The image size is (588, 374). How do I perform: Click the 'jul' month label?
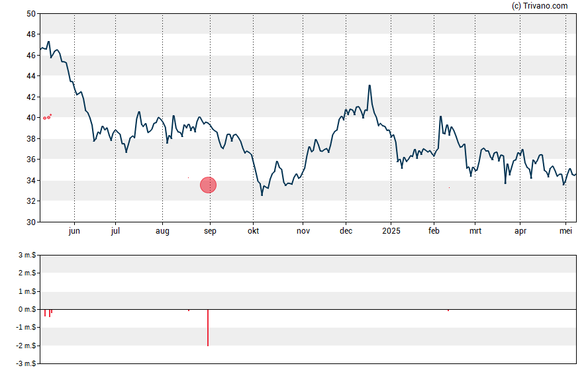115,231
